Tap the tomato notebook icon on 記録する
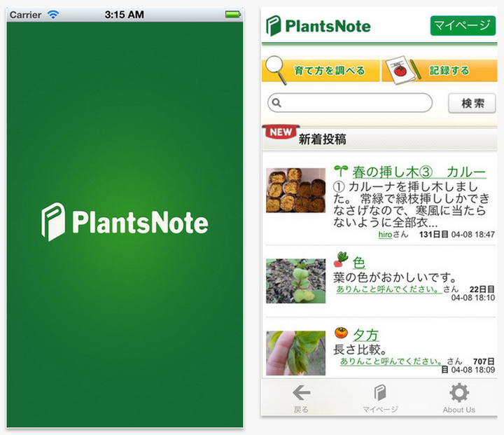 (402, 70)
